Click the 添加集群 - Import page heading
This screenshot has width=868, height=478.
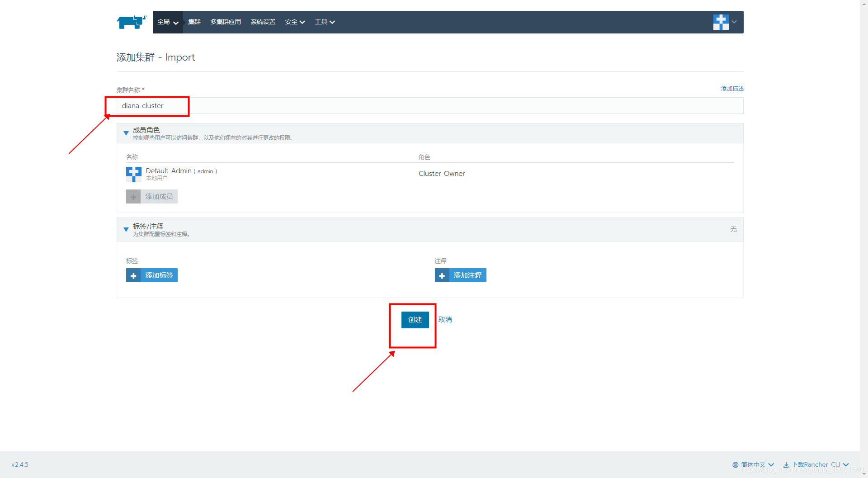click(x=156, y=57)
